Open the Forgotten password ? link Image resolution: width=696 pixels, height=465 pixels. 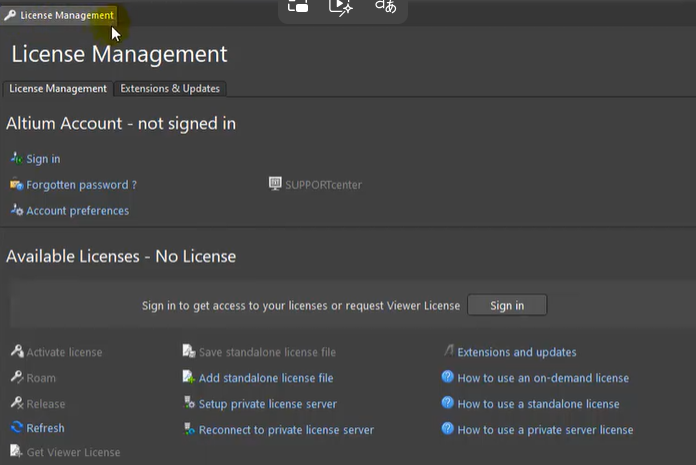tap(81, 185)
